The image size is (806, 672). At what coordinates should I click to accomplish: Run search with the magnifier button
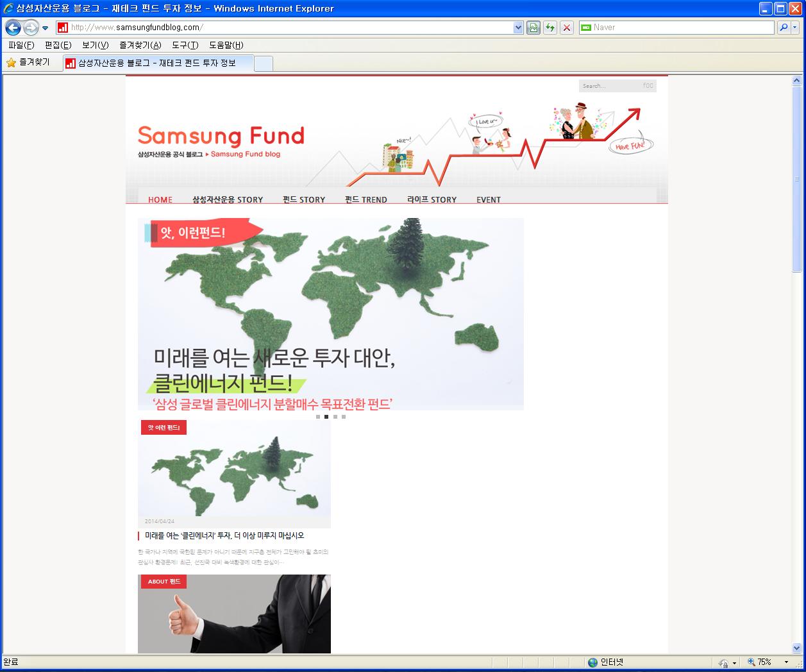(784, 28)
